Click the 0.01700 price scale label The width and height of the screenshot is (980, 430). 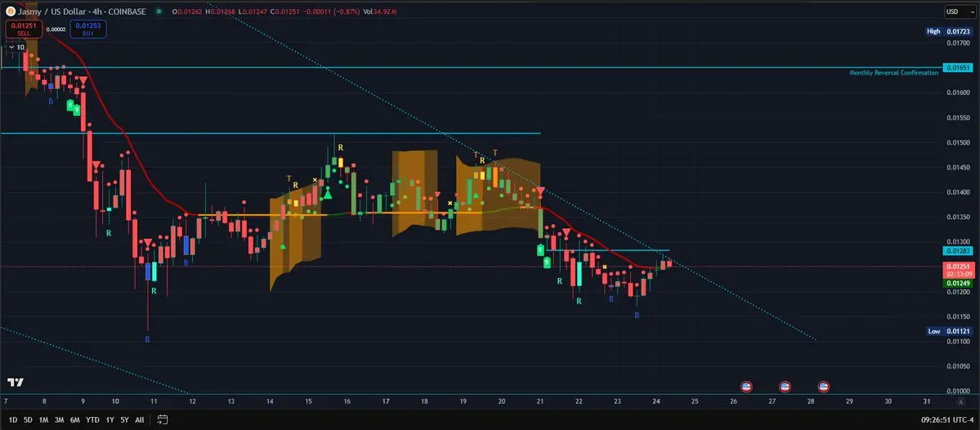click(957, 43)
